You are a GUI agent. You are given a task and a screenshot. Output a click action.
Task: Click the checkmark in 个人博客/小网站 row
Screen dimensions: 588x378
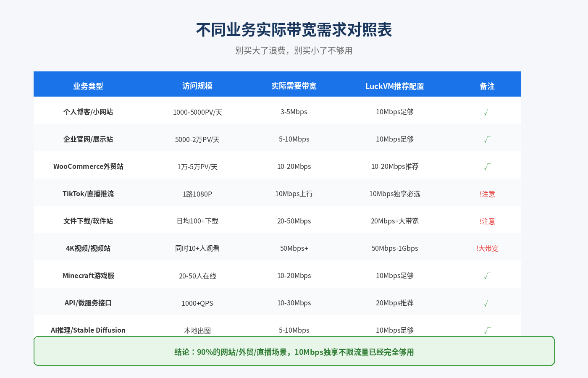[487, 112]
